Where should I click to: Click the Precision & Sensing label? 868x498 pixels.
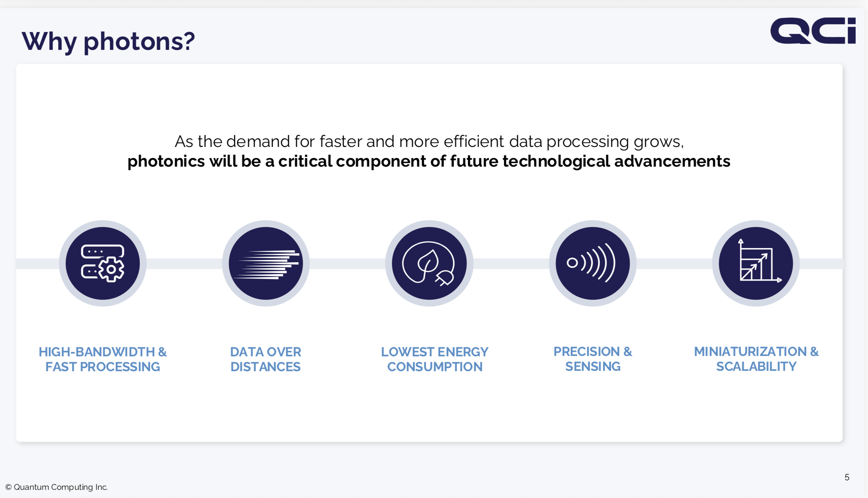pyautogui.click(x=593, y=359)
